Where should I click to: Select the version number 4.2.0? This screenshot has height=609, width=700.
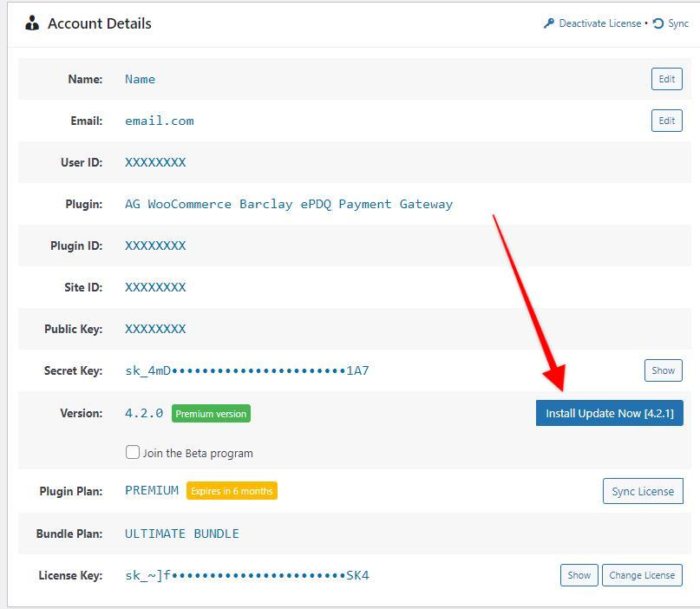coord(144,413)
